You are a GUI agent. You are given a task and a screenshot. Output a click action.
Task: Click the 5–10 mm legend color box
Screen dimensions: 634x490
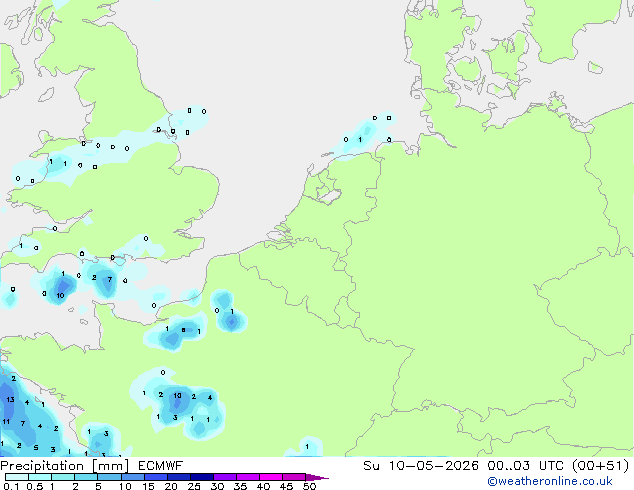coord(109,477)
